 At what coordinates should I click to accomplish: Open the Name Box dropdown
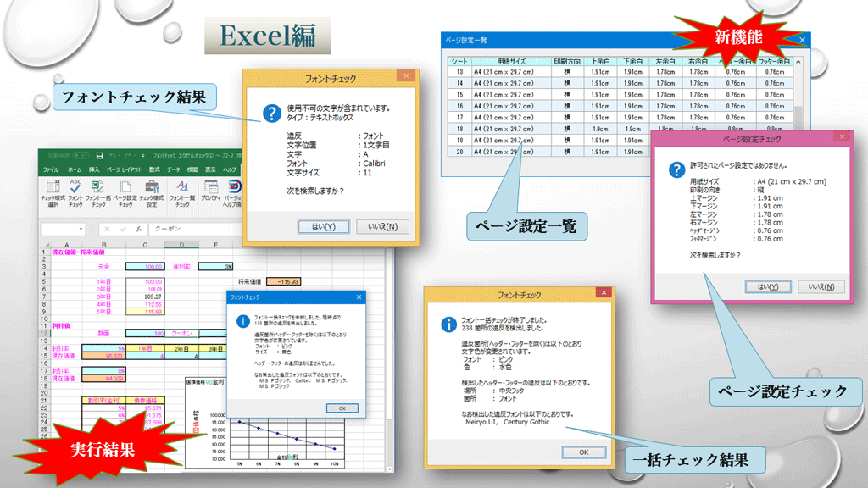pos(81,229)
